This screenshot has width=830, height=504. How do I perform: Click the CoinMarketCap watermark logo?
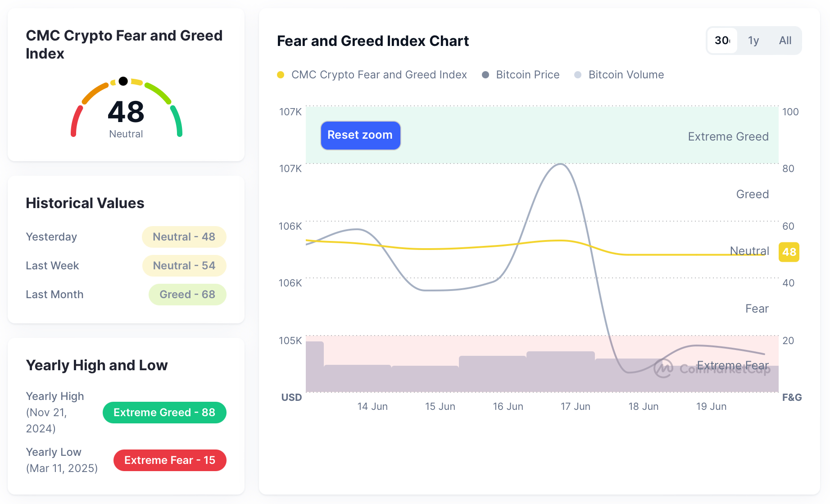click(x=663, y=368)
